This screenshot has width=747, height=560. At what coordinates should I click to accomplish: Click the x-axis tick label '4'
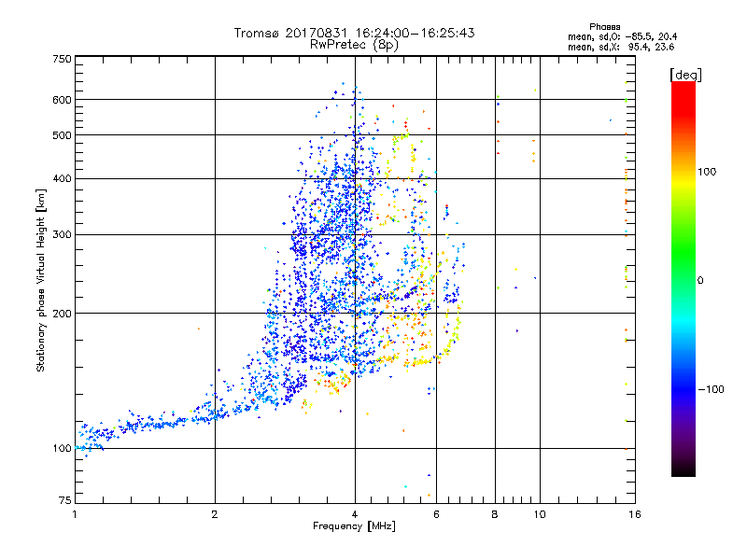click(x=355, y=514)
